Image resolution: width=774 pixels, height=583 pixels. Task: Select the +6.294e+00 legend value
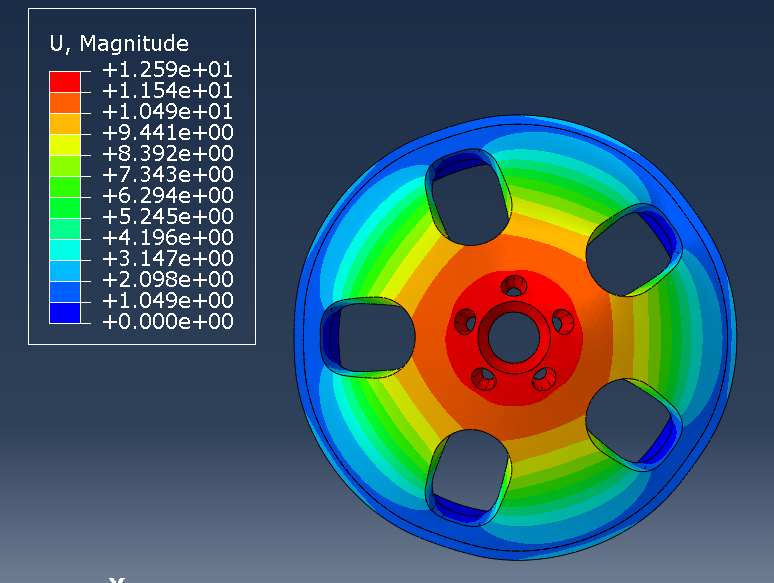(167, 196)
